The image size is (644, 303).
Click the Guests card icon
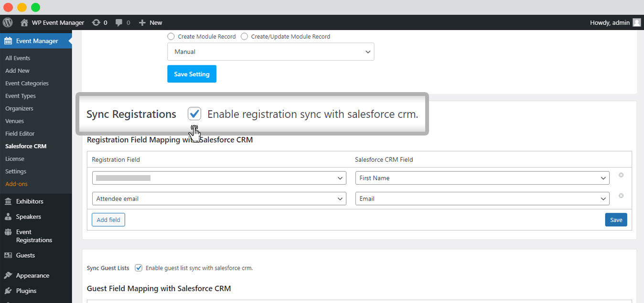8,255
